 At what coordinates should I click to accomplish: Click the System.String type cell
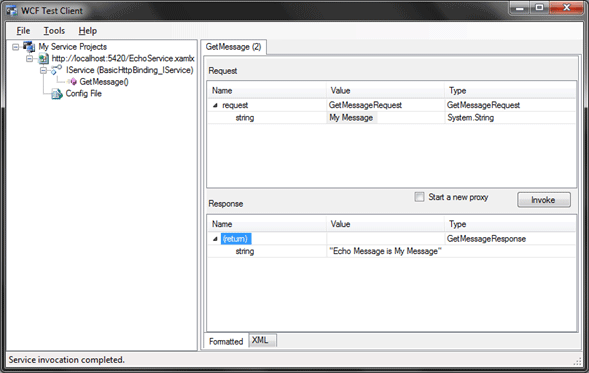point(510,118)
